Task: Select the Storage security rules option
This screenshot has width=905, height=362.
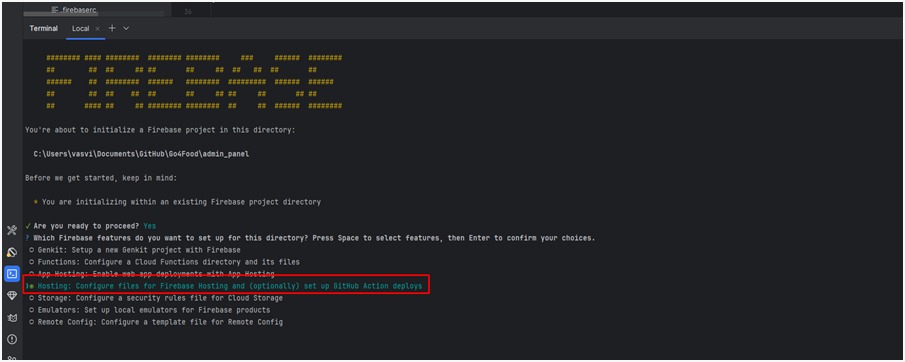Action: (x=156, y=298)
